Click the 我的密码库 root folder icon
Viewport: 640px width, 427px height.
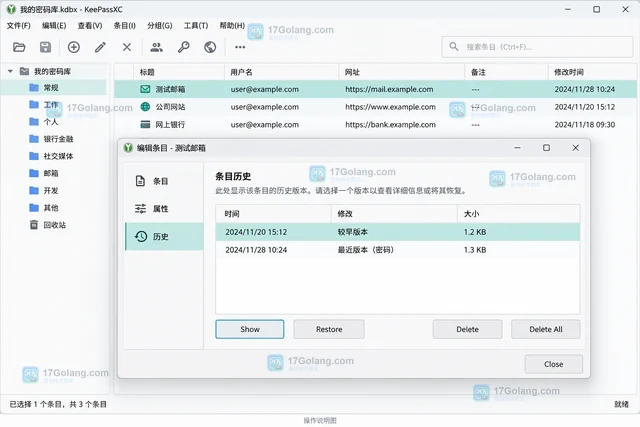click(x=24, y=71)
